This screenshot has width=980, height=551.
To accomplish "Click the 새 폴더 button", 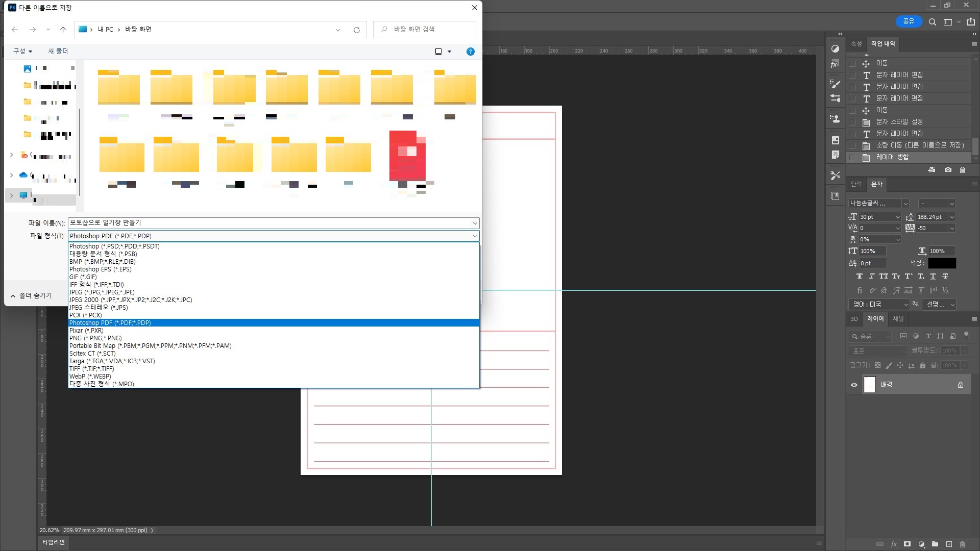I will point(58,52).
